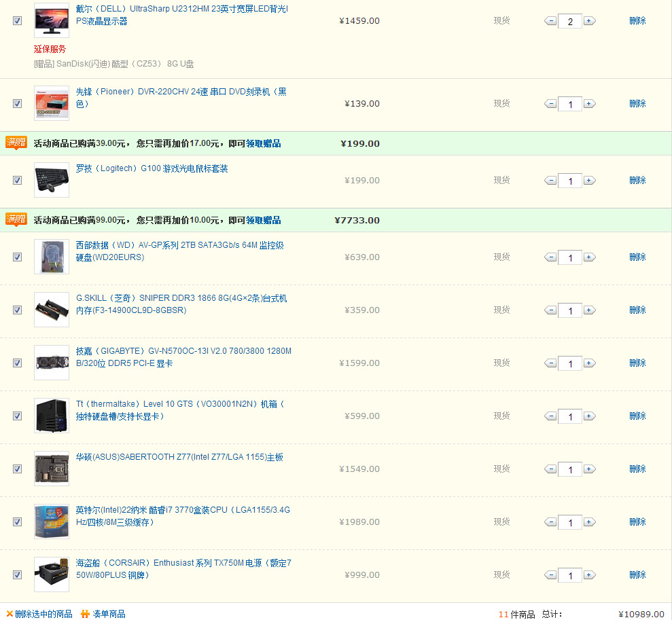Increase quantity of WD AV-GP 2TB drive
Viewport: 672px width, 620px height.
click(590, 257)
